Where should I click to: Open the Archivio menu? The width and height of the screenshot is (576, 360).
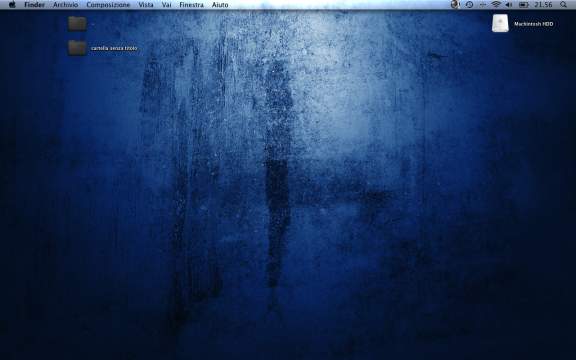[x=65, y=5]
